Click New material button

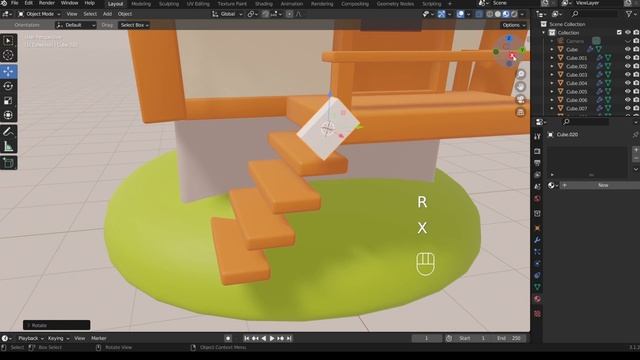(599, 185)
